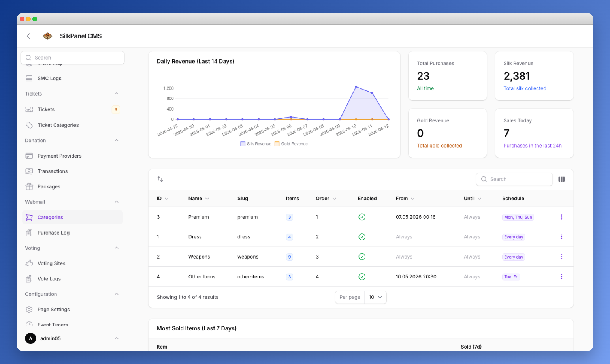Click the Transactions banknote icon
This screenshot has height=364, width=610.
[x=29, y=171]
